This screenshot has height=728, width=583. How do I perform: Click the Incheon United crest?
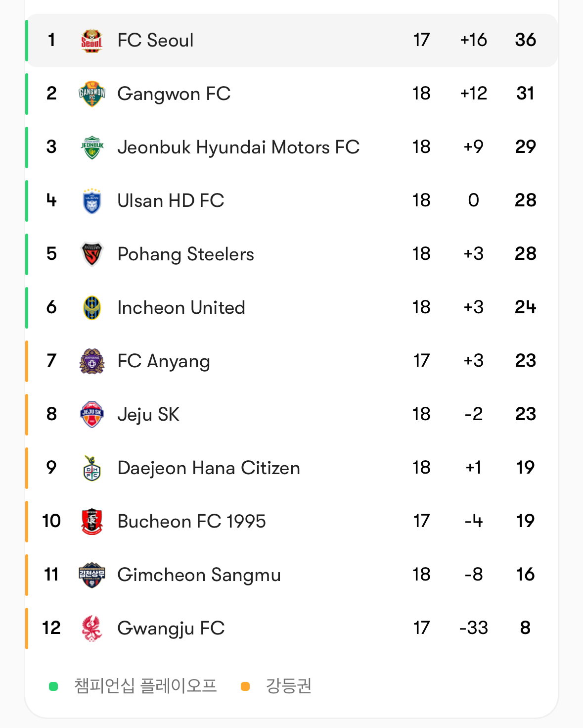(x=92, y=308)
